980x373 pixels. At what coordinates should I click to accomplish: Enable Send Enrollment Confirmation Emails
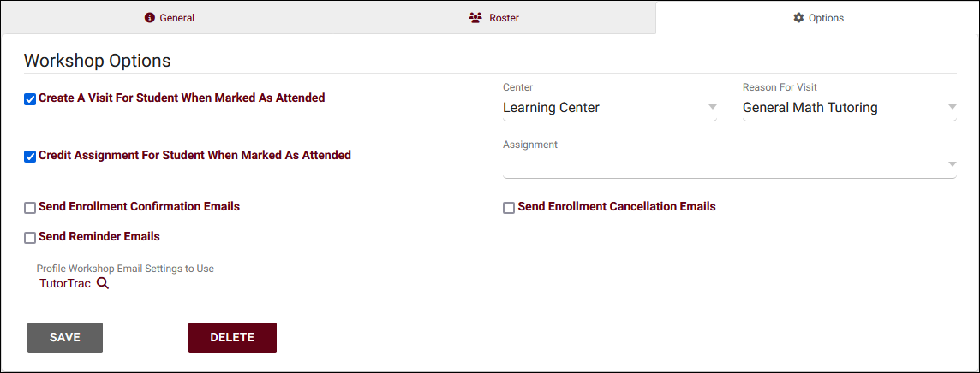[x=30, y=208]
